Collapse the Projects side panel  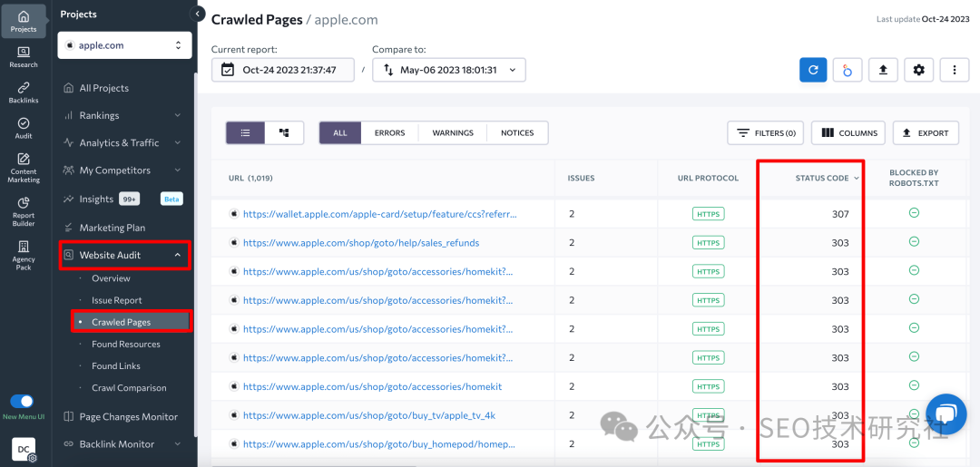198,14
